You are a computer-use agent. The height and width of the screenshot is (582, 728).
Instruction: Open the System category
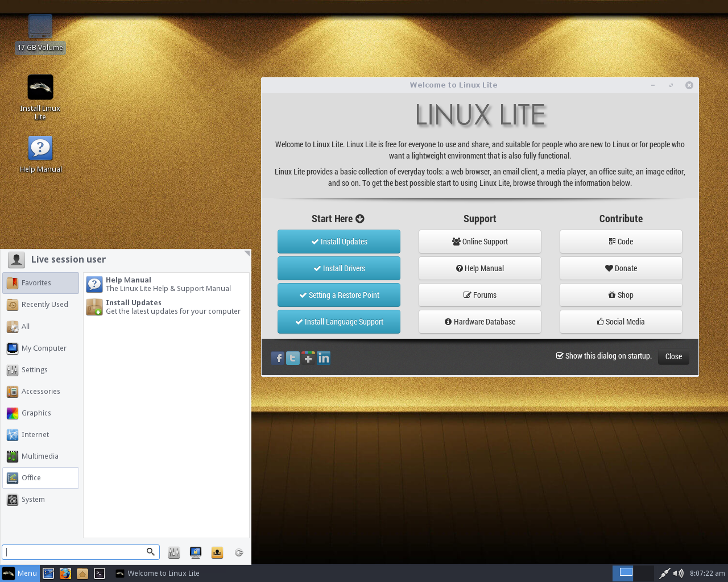[40, 500]
